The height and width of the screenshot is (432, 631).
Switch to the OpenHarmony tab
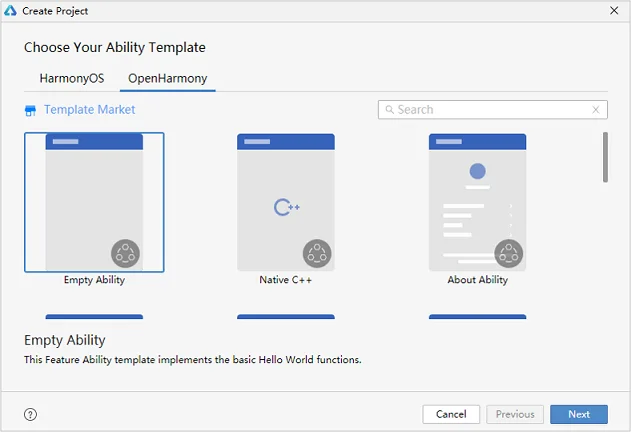pyautogui.click(x=168, y=78)
